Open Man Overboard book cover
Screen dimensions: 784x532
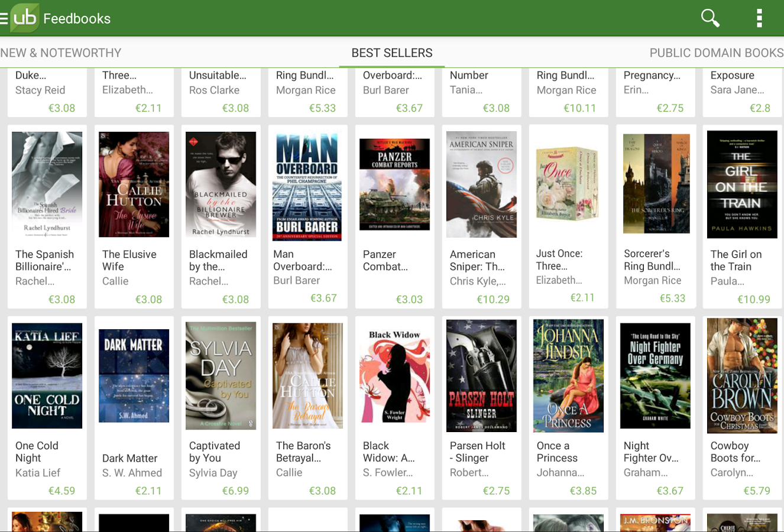[x=307, y=186]
